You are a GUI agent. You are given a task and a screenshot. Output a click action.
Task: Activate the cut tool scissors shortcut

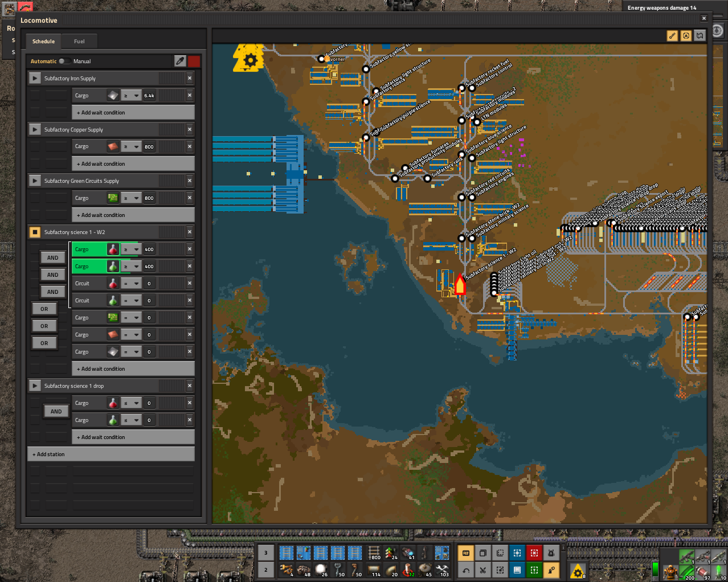(483, 569)
